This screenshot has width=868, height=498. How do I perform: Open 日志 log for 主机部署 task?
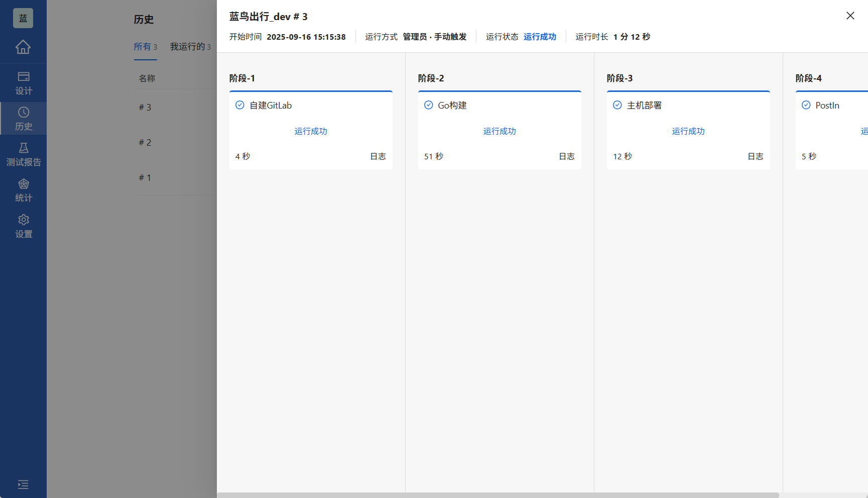pyautogui.click(x=756, y=156)
